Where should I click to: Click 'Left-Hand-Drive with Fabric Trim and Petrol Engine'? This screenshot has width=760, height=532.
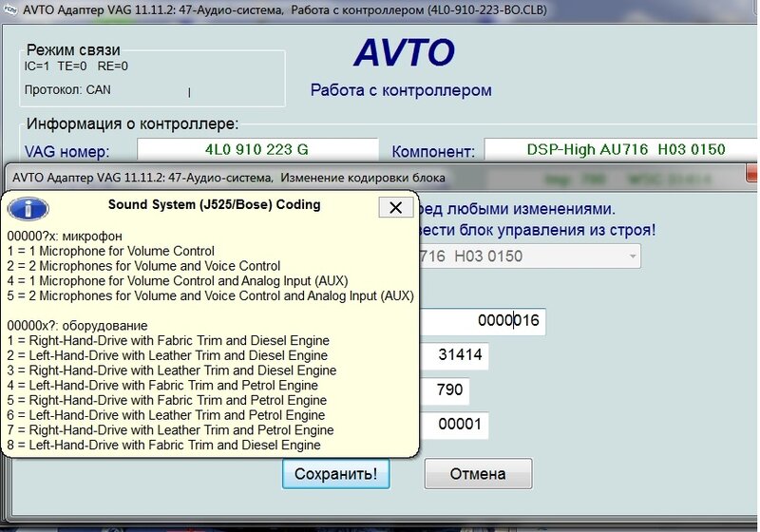click(173, 385)
